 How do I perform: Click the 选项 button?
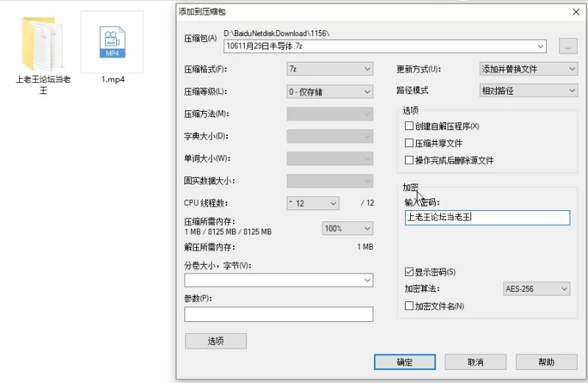[x=215, y=341]
